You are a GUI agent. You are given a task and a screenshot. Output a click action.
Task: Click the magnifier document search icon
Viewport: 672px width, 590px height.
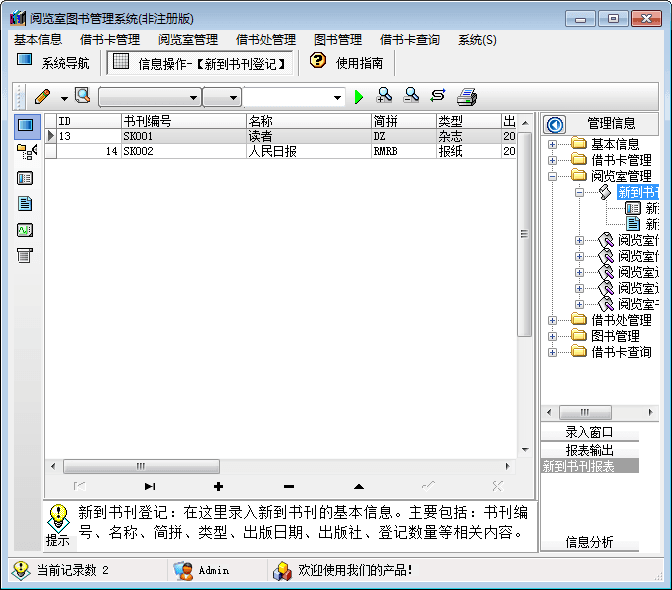[82, 96]
